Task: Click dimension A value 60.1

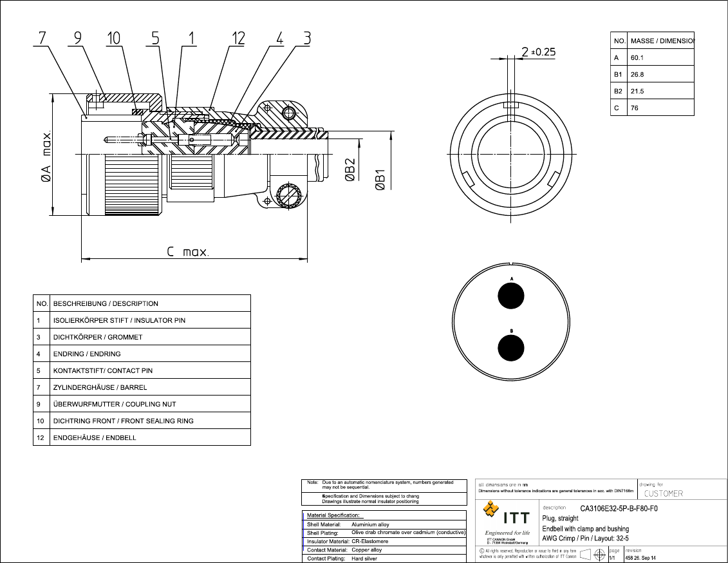Action: coord(637,57)
